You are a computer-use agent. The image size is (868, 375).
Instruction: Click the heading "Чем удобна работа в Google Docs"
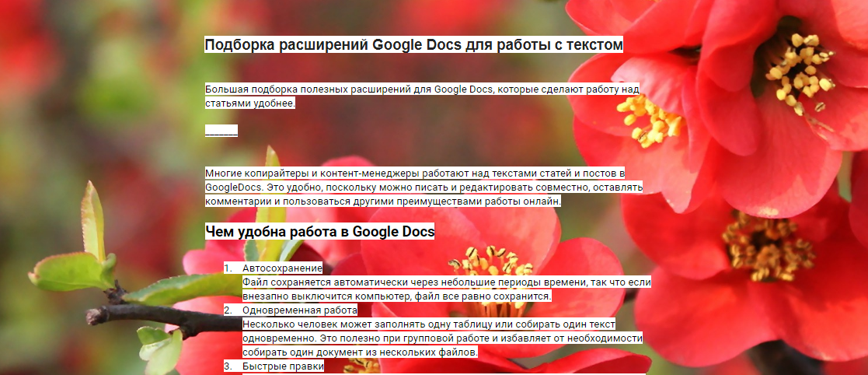[x=319, y=232]
